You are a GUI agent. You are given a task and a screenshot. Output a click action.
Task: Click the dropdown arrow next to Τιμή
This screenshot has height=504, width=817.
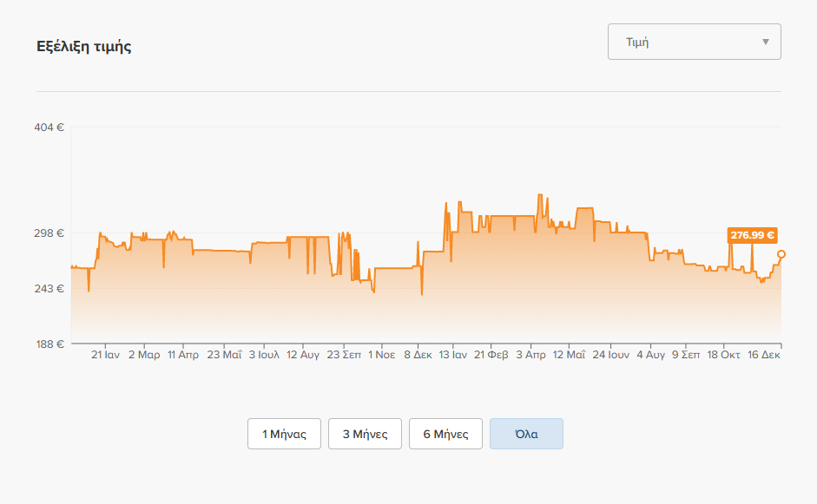(x=766, y=42)
